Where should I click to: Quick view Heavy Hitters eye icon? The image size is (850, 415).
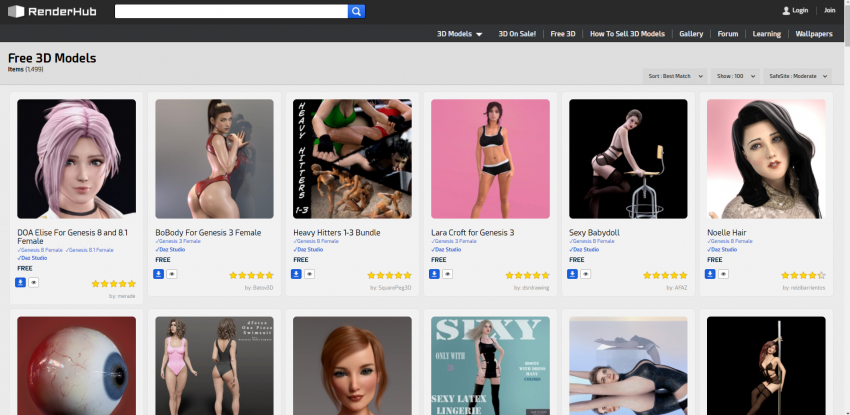(x=310, y=274)
